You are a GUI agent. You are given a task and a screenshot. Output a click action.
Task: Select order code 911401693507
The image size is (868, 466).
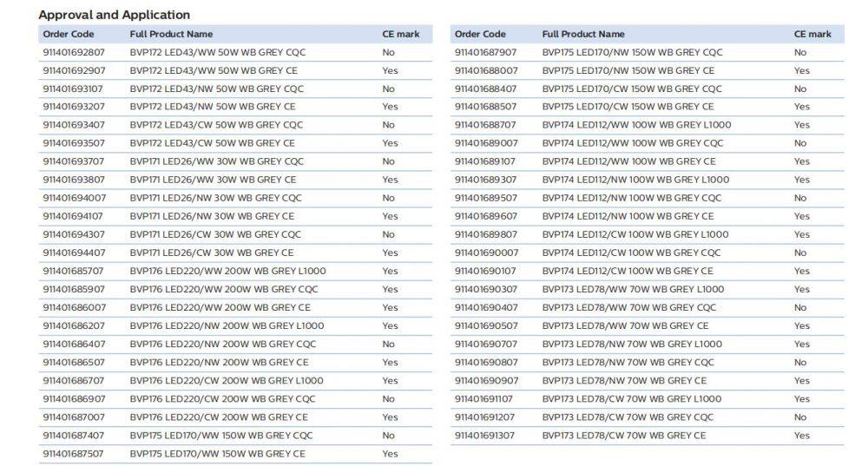point(74,143)
